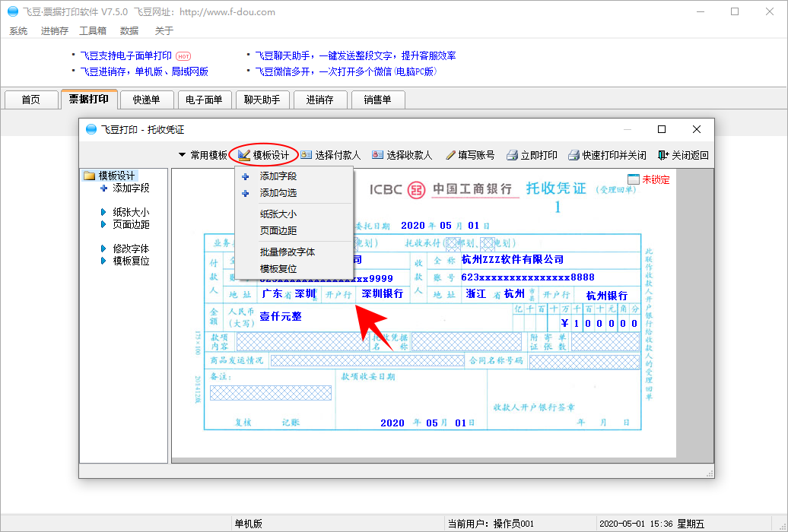Click the 立即打印 printer icon
Screen dimensions: 788x532
pyautogui.click(x=512, y=155)
